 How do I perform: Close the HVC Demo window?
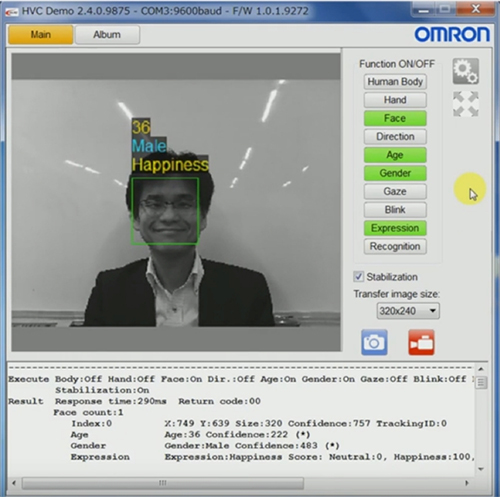pos(477,9)
